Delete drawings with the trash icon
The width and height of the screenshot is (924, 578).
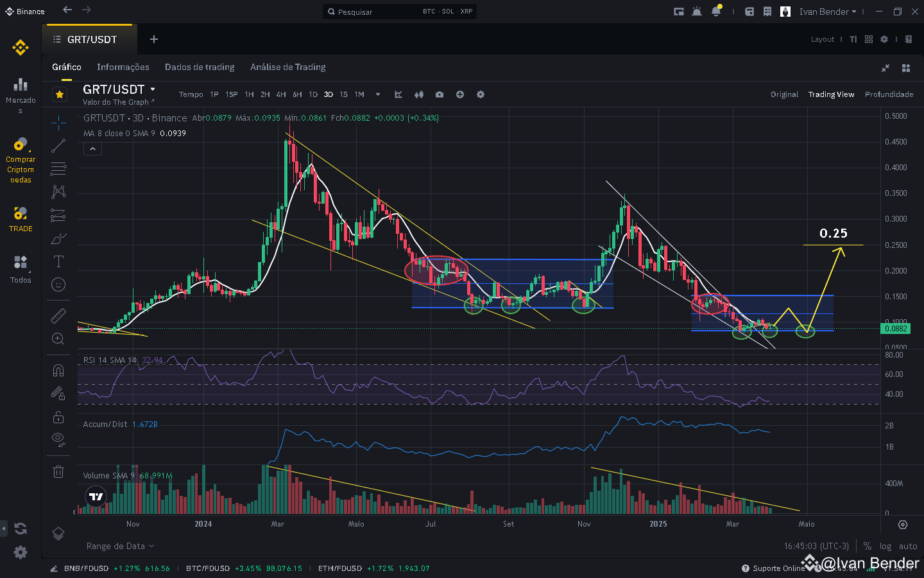(x=58, y=472)
